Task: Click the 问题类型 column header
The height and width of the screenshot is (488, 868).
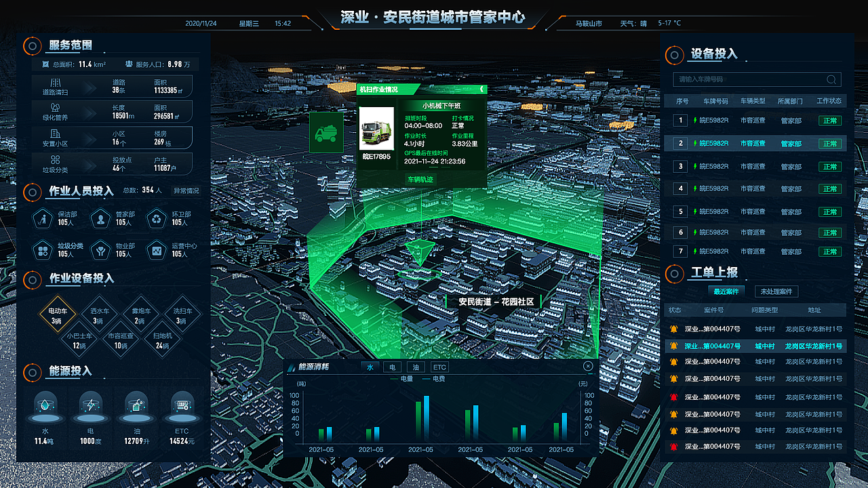Action: click(x=765, y=310)
